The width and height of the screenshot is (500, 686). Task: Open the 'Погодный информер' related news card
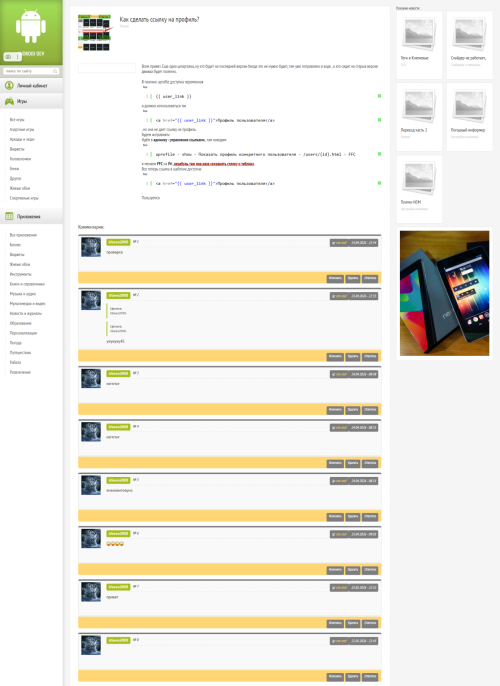click(469, 117)
